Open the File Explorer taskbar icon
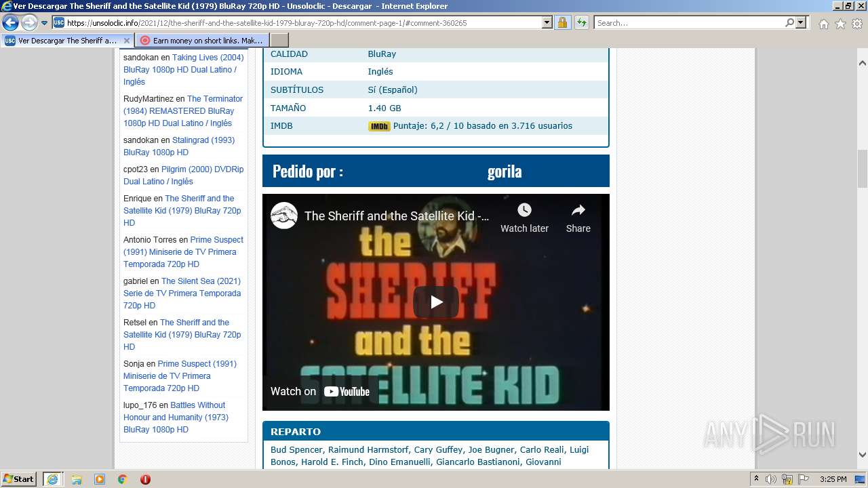The width and height of the screenshot is (868, 488). click(77, 479)
